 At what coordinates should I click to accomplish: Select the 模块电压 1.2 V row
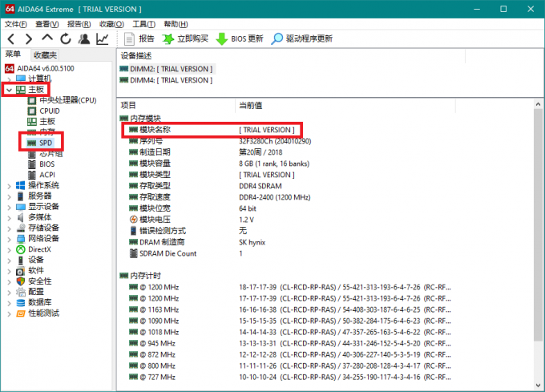(x=192, y=220)
